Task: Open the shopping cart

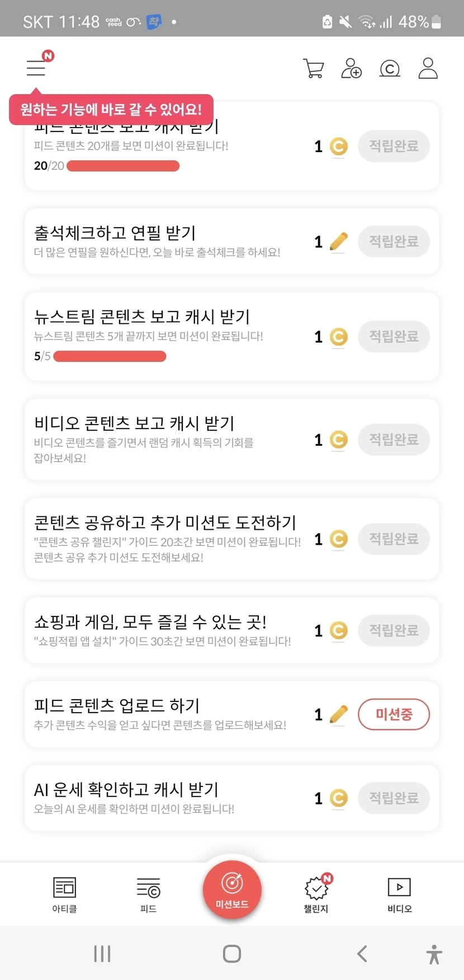Action: point(314,68)
